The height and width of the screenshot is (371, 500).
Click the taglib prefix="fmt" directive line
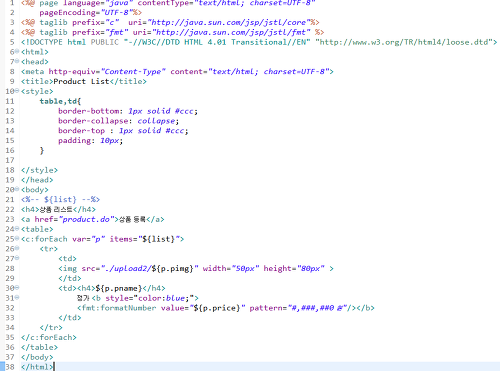coord(172,32)
